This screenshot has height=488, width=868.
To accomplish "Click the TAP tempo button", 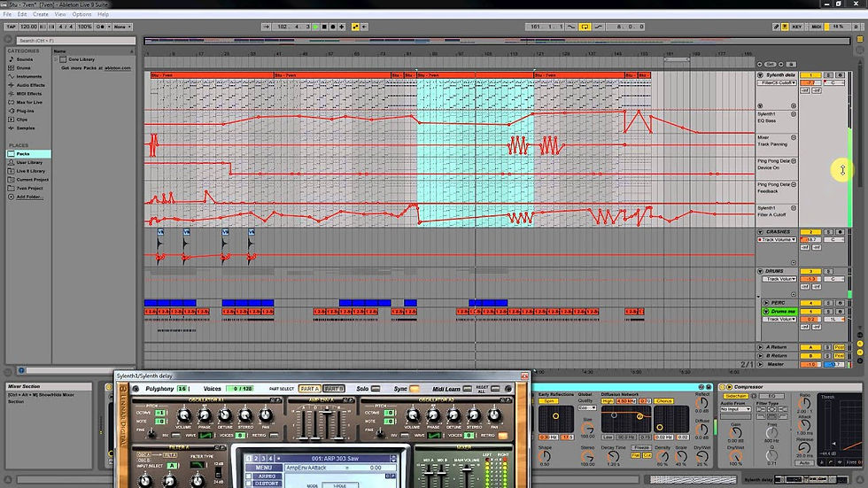I will 11,27.
